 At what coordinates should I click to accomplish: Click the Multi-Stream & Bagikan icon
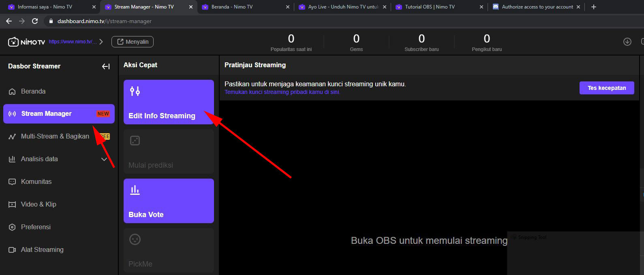click(12, 136)
